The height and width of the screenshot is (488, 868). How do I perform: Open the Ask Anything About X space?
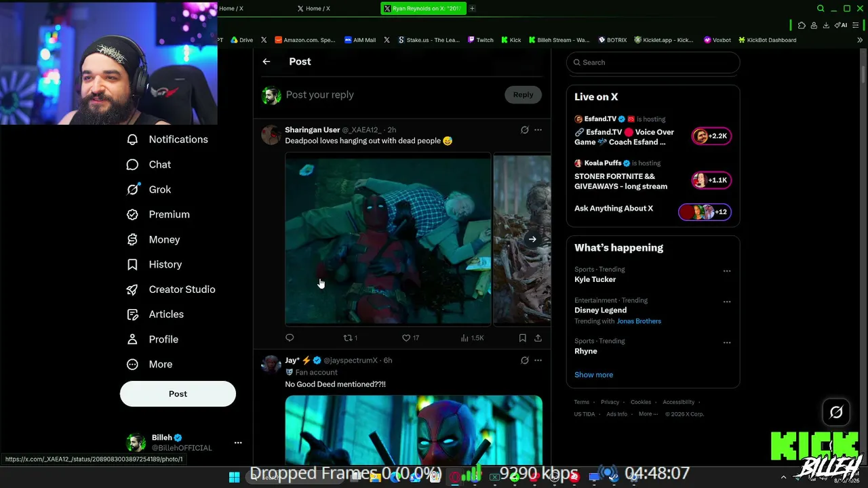coord(652,210)
